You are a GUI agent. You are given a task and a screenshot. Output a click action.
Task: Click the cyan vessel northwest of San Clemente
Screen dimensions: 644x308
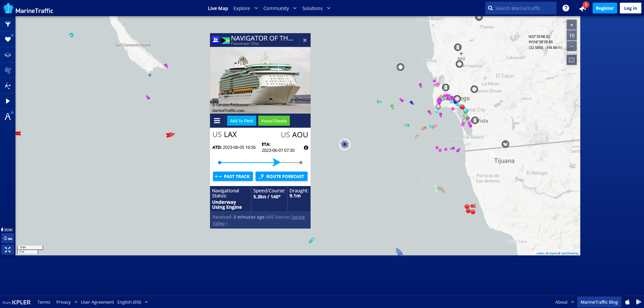tap(71, 35)
